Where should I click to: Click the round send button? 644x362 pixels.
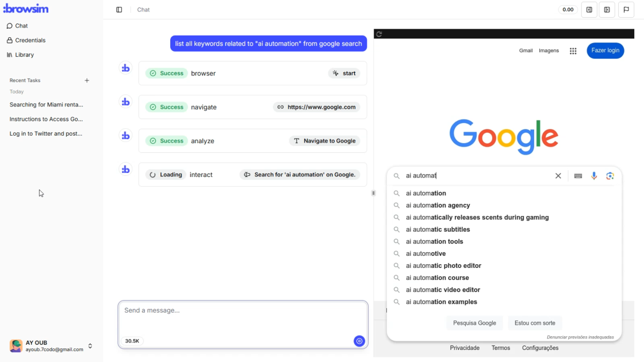359,341
